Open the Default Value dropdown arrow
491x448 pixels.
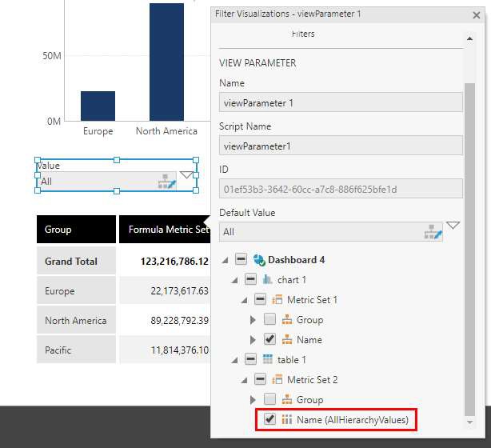point(453,226)
